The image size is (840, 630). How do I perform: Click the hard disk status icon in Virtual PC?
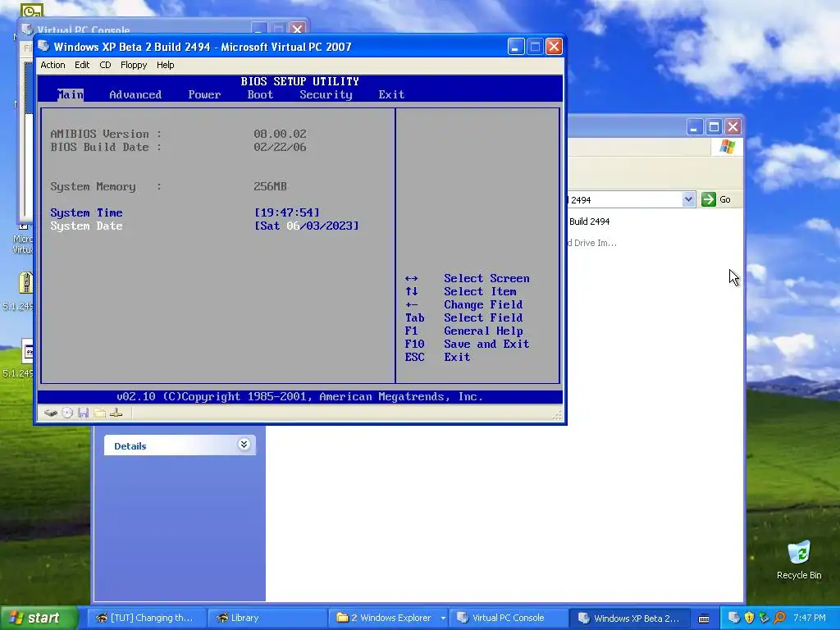pos(51,413)
